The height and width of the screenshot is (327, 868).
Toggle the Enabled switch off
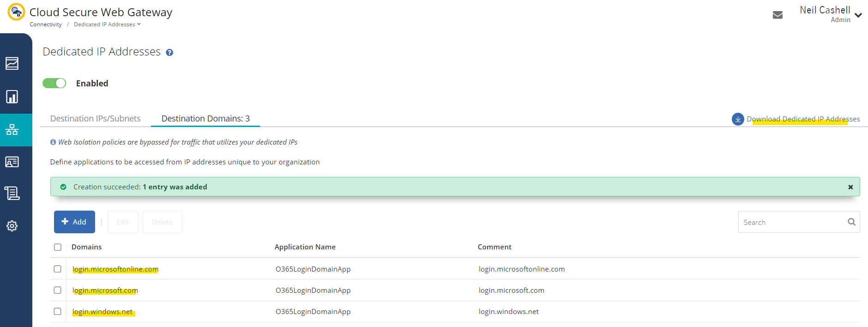54,83
